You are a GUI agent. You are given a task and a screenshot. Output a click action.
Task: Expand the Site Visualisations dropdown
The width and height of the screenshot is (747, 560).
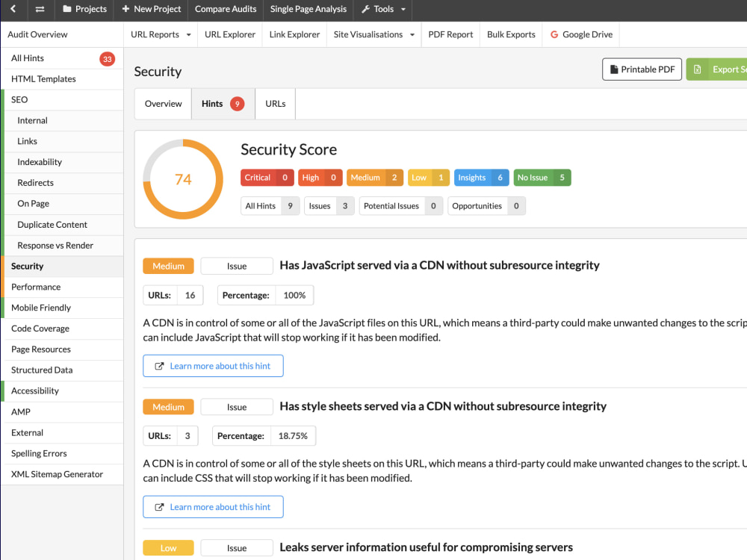coord(374,34)
